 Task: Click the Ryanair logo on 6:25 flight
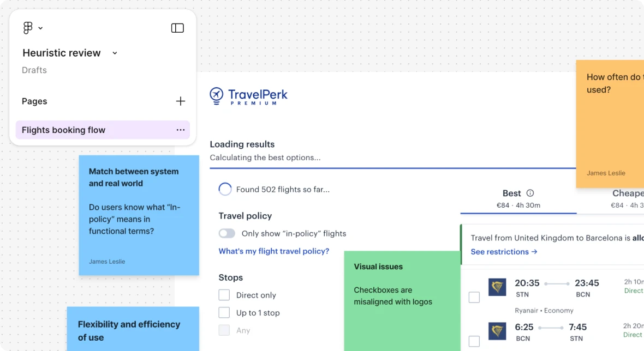tap(497, 331)
